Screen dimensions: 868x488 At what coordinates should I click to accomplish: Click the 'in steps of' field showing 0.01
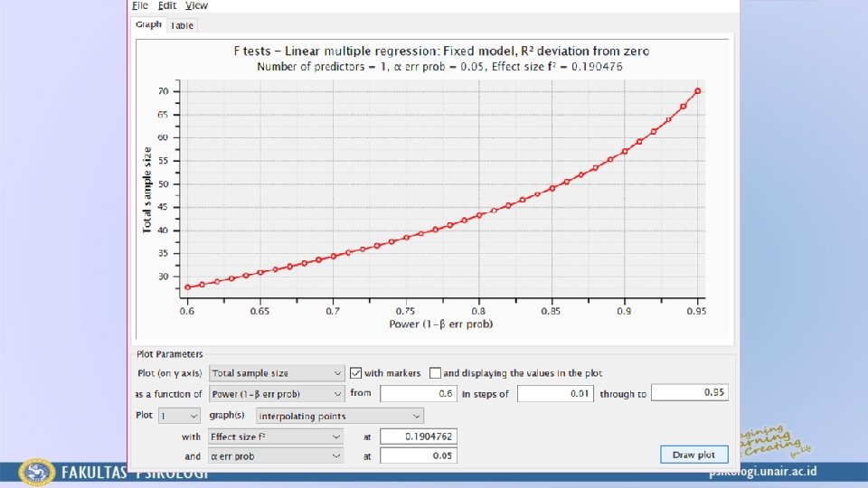click(555, 393)
